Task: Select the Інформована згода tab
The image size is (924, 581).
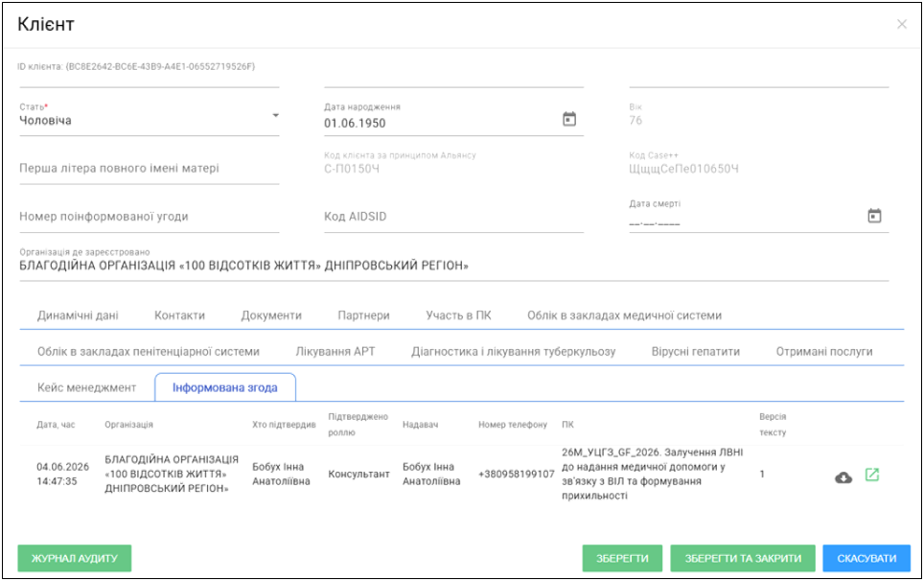Action: point(225,387)
